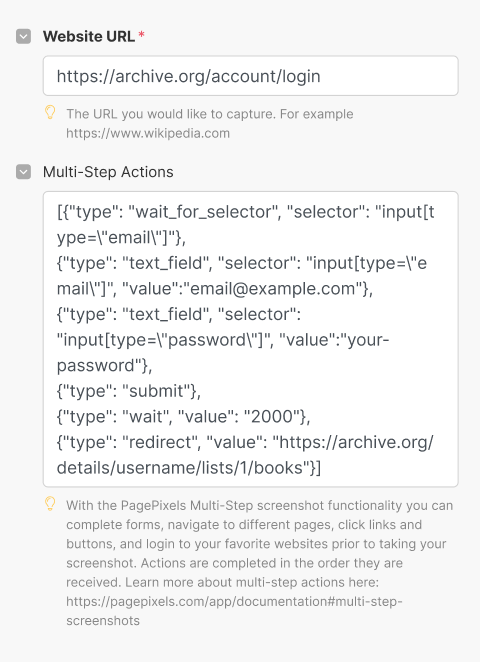
Task: Click the lightbulb hint icon under Website URL
Action: point(50,113)
